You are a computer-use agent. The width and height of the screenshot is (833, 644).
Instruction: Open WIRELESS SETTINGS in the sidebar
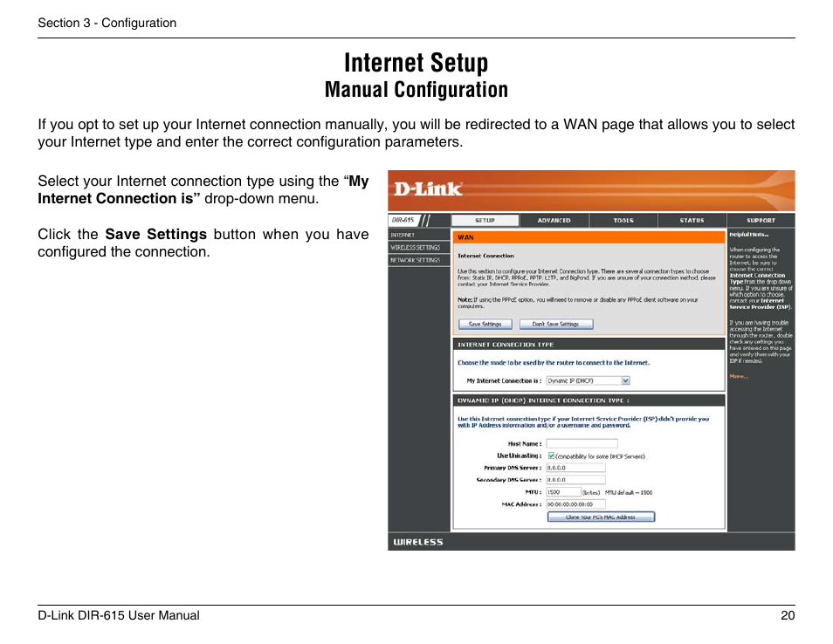tap(418, 248)
